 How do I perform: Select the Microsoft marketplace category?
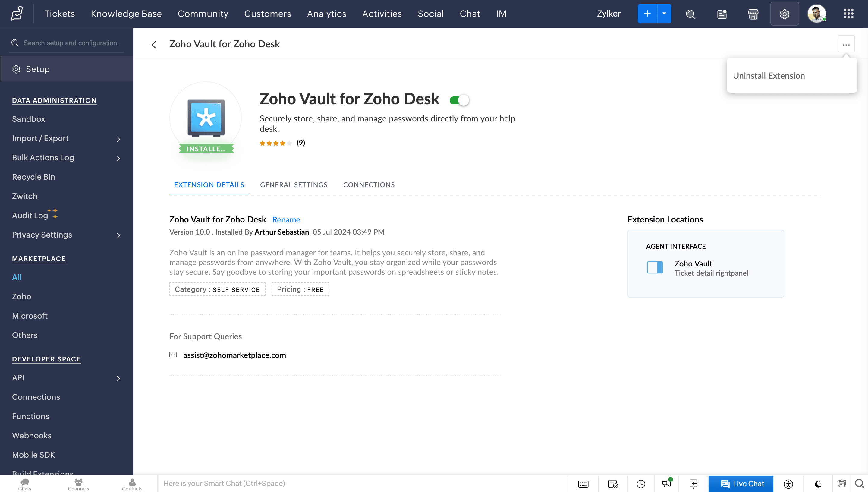pos(30,316)
